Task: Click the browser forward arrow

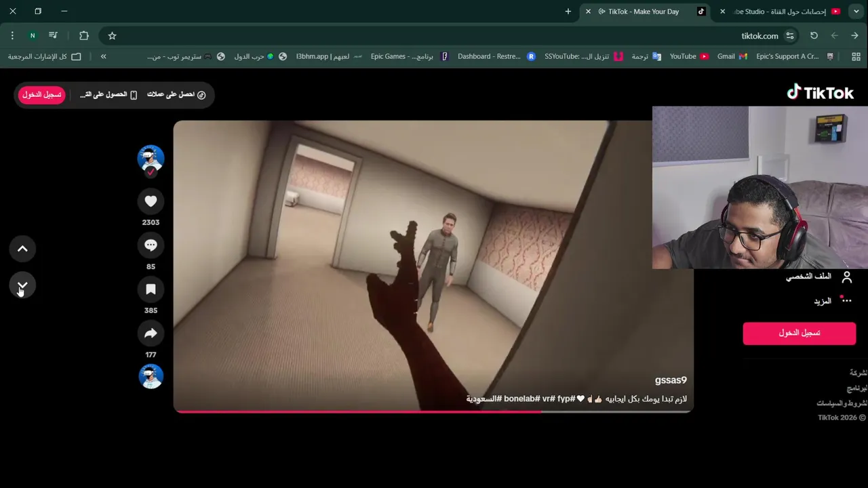Action: pyautogui.click(x=834, y=36)
